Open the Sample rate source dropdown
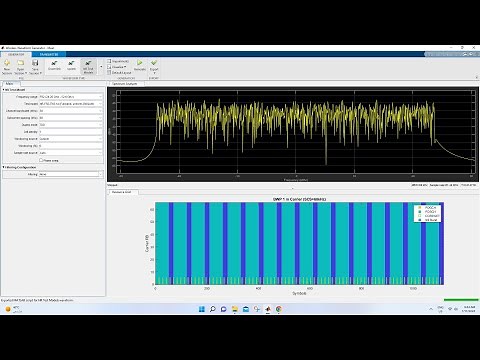The image size is (480, 360). pyautogui.click(x=71, y=153)
